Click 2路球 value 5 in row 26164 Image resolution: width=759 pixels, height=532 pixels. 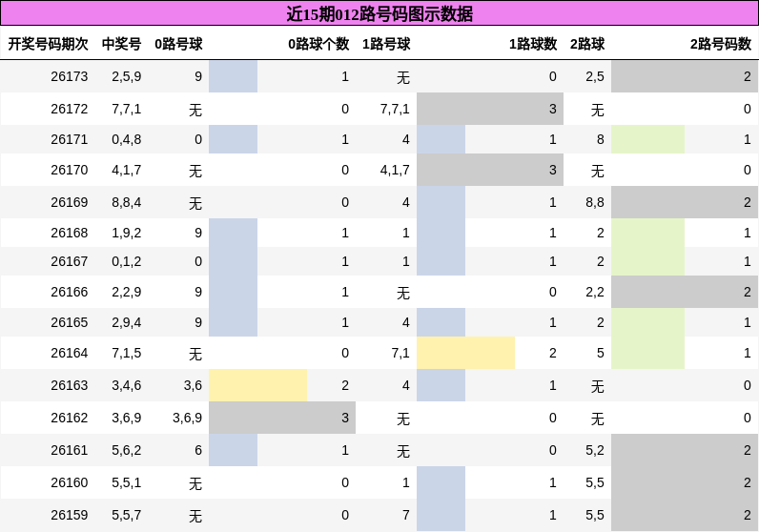point(600,353)
